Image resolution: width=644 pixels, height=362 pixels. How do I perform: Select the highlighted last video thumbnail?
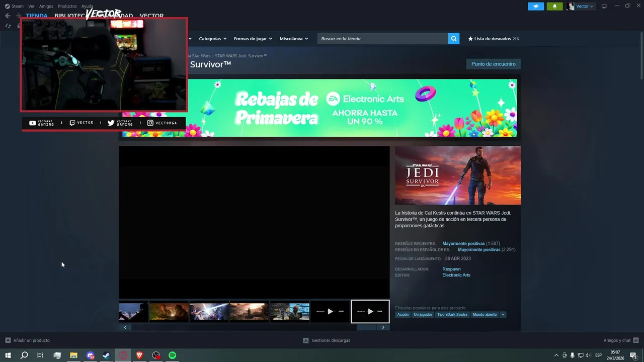(370, 312)
